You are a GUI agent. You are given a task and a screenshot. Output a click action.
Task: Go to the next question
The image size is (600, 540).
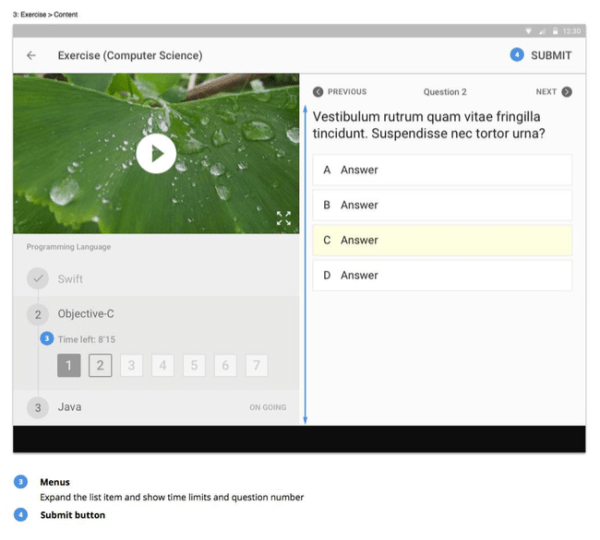coord(554,92)
